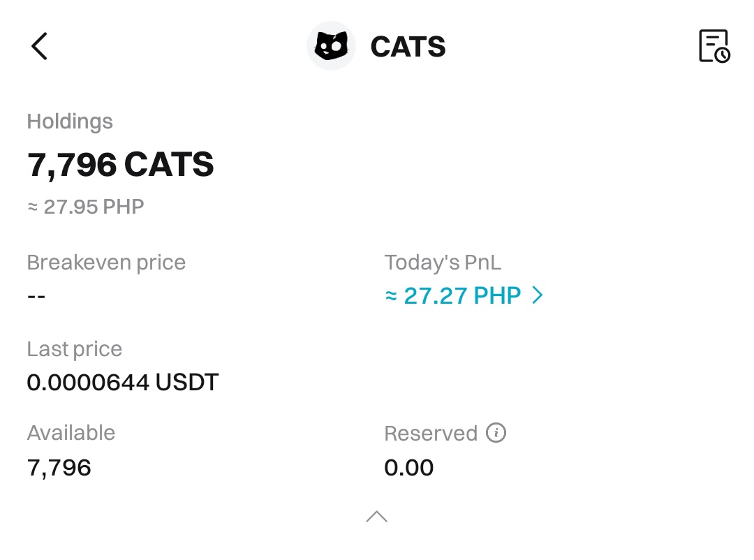Select the 7,796 CATS holdings amount
The width and height of the screenshot is (754, 560).
[120, 165]
